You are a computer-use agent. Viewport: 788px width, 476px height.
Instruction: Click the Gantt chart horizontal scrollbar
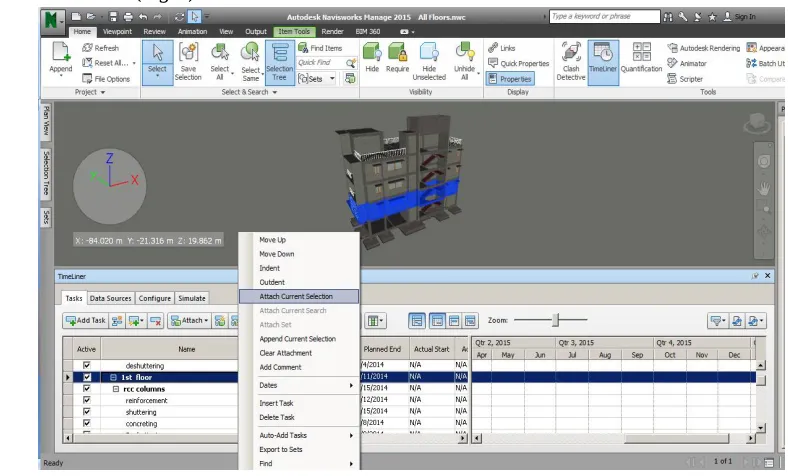pyautogui.click(x=676, y=439)
